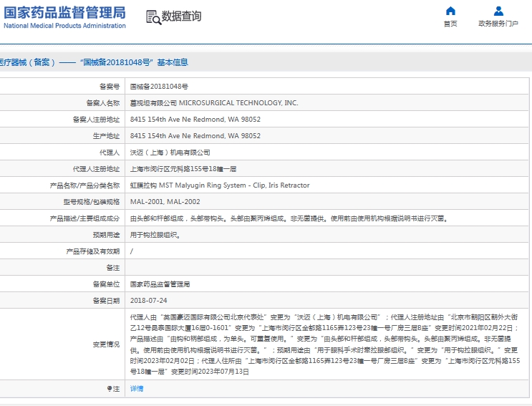Click the 备案号 row label

click(110, 87)
